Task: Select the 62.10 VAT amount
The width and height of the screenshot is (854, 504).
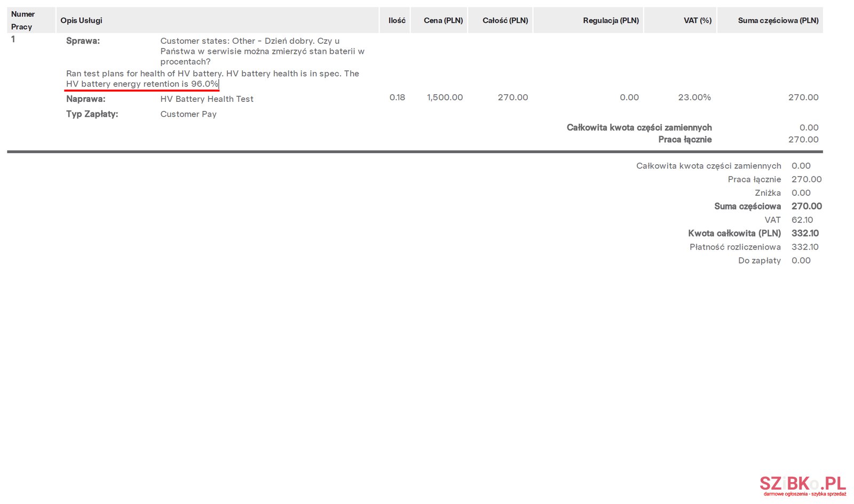Action: pyautogui.click(x=802, y=220)
